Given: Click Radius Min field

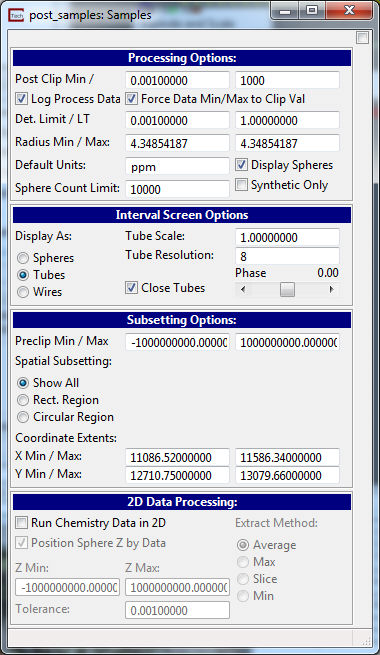Looking at the screenshot, I should 177,143.
